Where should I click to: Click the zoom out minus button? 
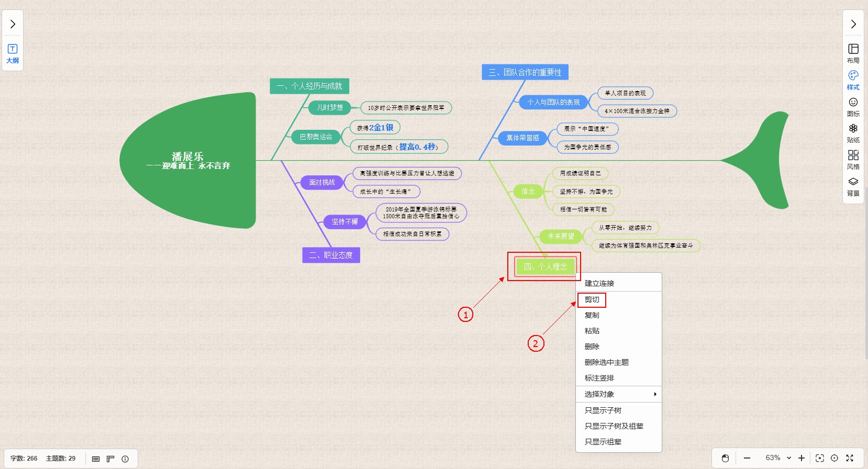coord(747,458)
